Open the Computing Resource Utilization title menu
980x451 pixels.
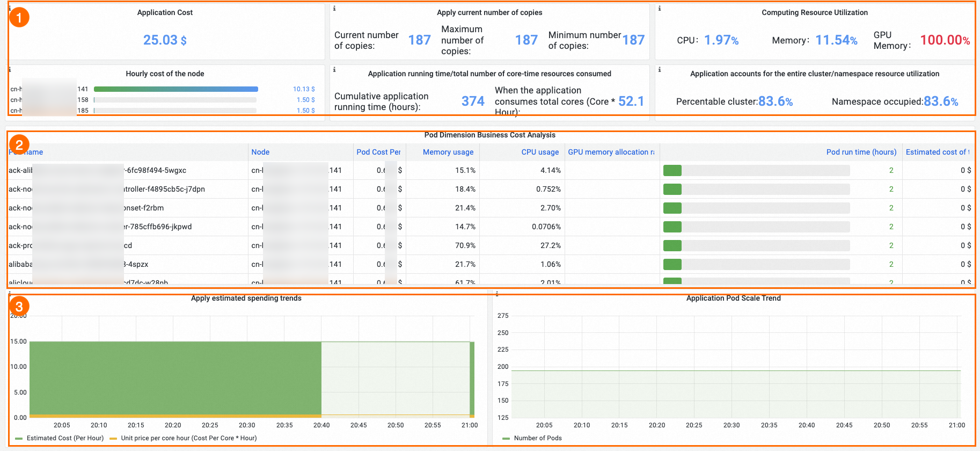point(815,12)
